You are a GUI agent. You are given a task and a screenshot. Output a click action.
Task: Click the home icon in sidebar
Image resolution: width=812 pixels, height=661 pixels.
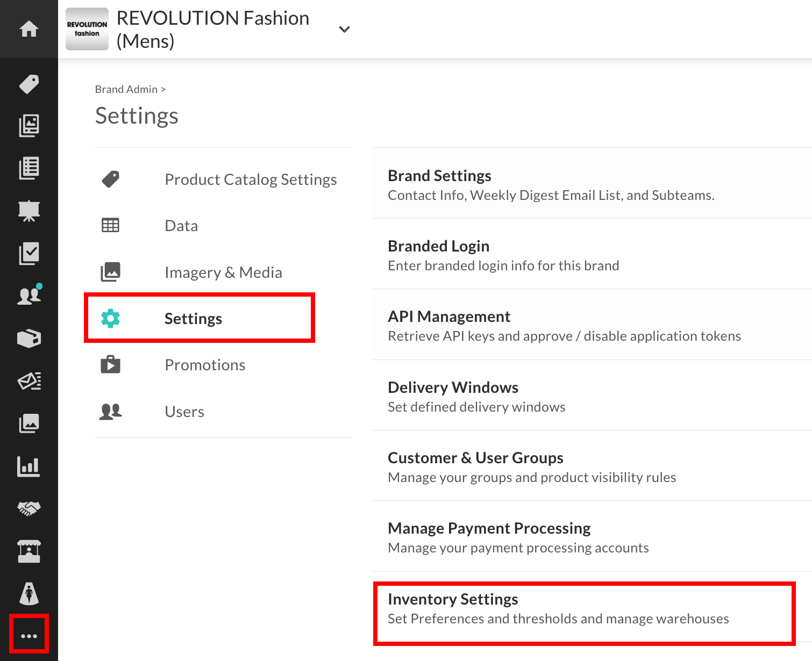[x=29, y=28]
